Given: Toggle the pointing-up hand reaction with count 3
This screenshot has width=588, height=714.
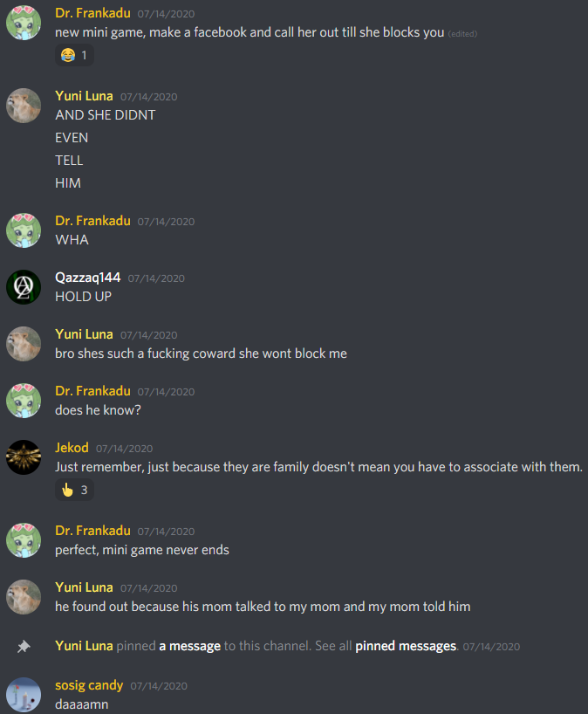Looking at the screenshot, I should [74, 490].
